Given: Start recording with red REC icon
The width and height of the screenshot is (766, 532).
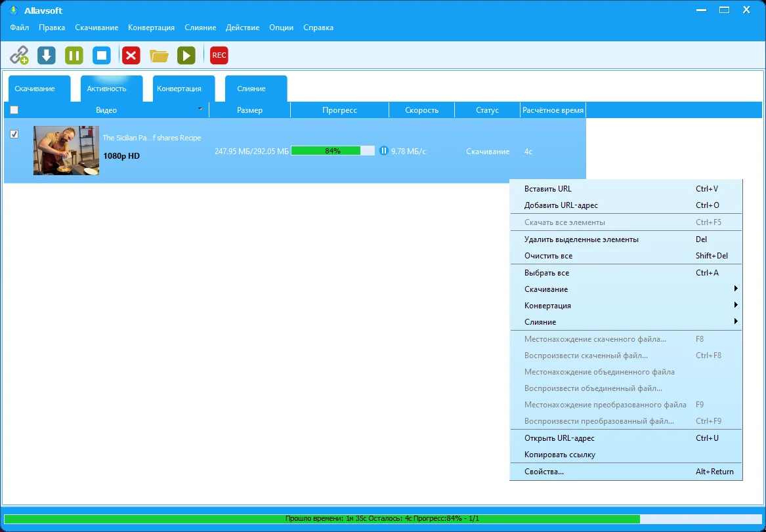Looking at the screenshot, I should pos(219,55).
